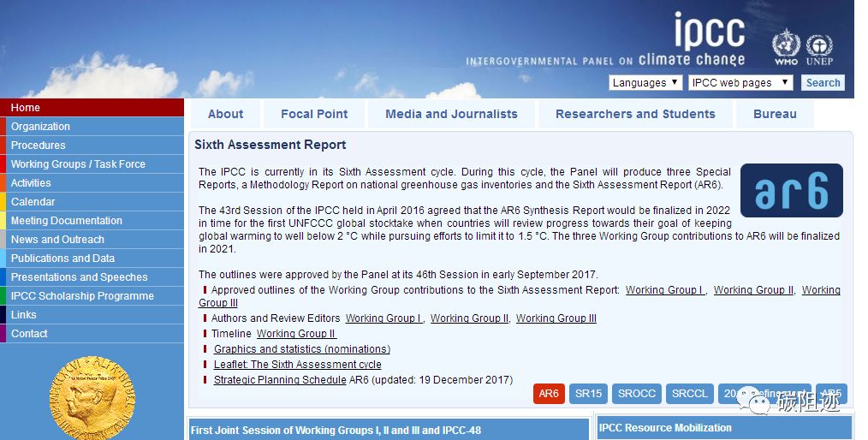The width and height of the screenshot is (868, 440).
Task: Click the AR6 logo image
Action: coord(791,190)
